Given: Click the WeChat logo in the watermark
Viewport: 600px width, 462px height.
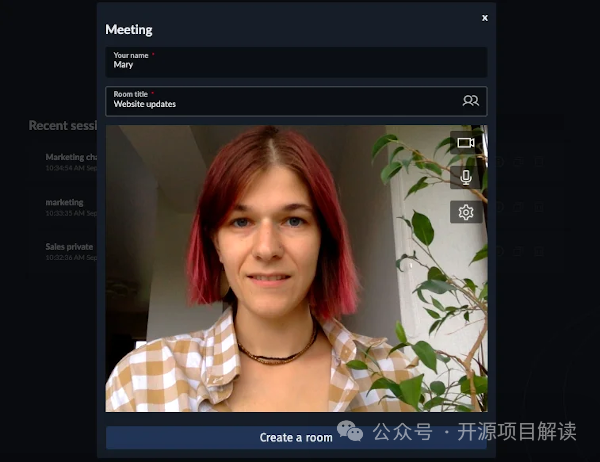Looking at the screenshot, I should 351,431.
